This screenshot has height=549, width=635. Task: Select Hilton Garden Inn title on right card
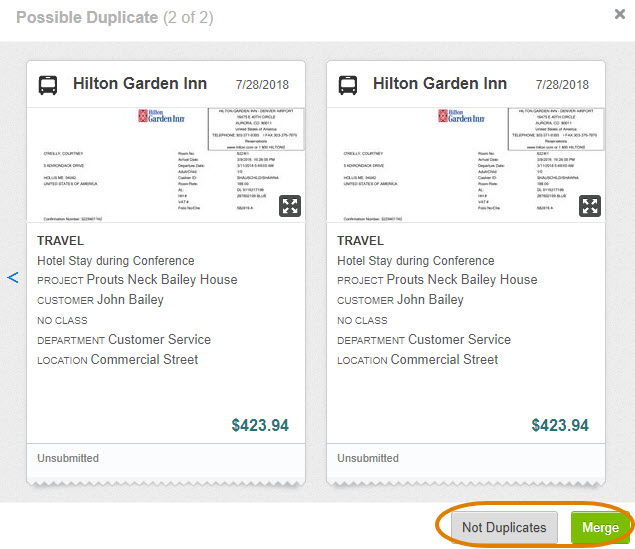tap(440, 83)
